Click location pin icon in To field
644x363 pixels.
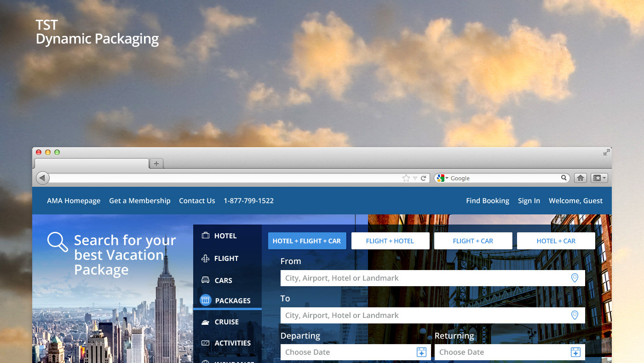[x=575, y=315]
